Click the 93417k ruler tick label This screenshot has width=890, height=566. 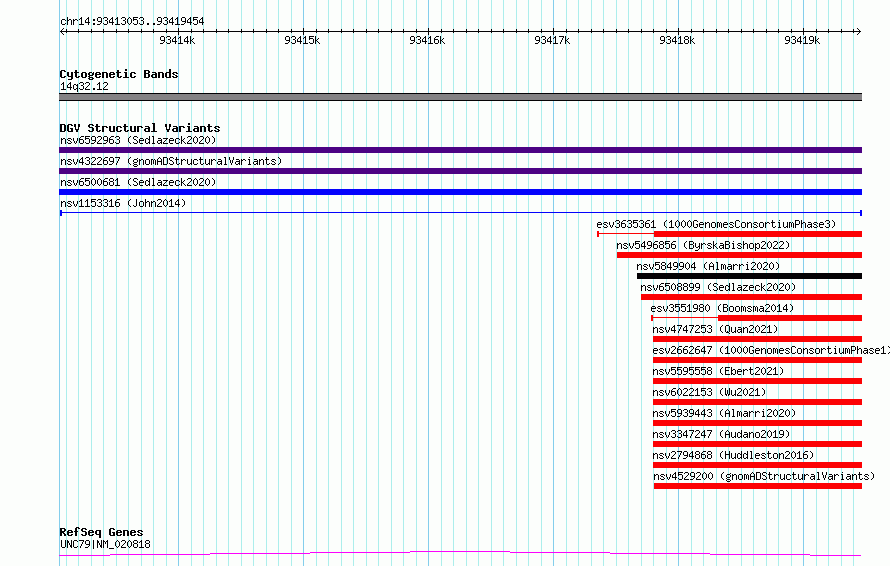[x=552, y=40]
